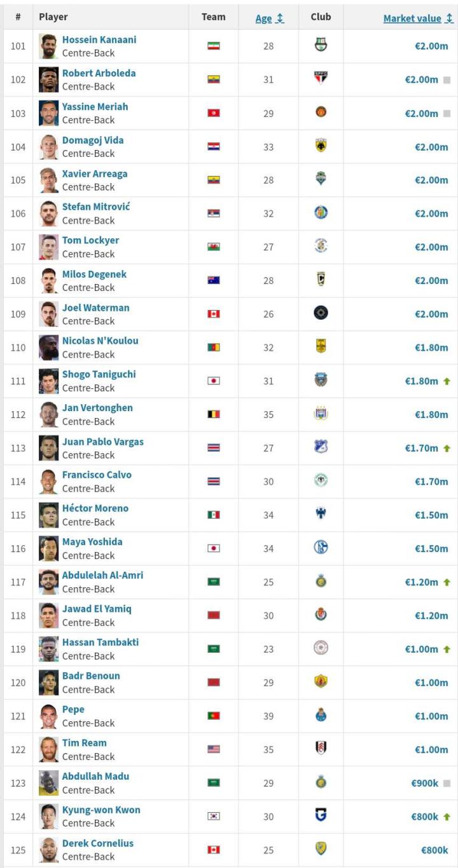Click Héctor Moreno's player photo
Image resolution: width=458 pixels, height=868 pixels.
pyautogui.click(x=48, y=515)
